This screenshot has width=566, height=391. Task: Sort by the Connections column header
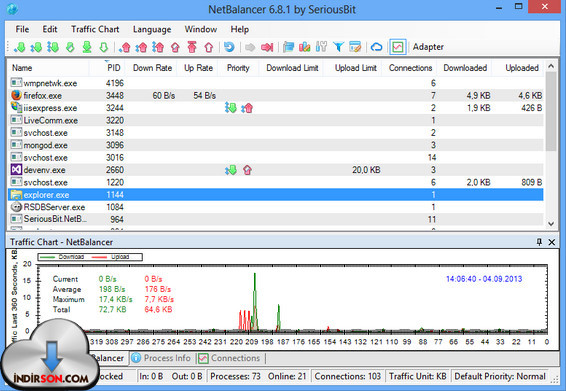click(x=410, y=68)
